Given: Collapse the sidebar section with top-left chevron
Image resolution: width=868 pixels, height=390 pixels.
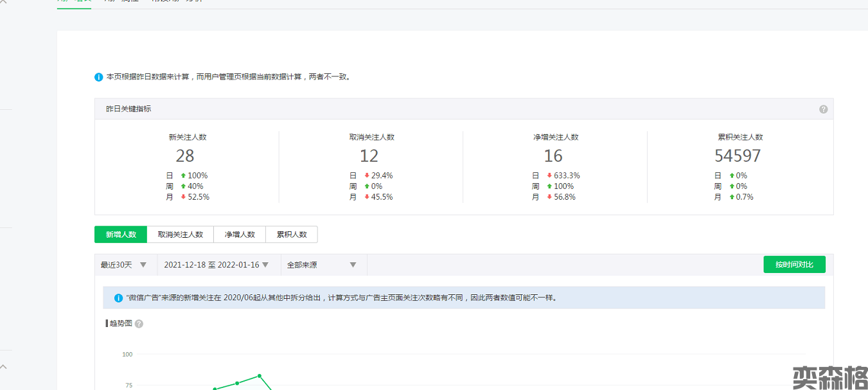Looking at the screenshot, I should pyautogui.click(x=3, y=2).
